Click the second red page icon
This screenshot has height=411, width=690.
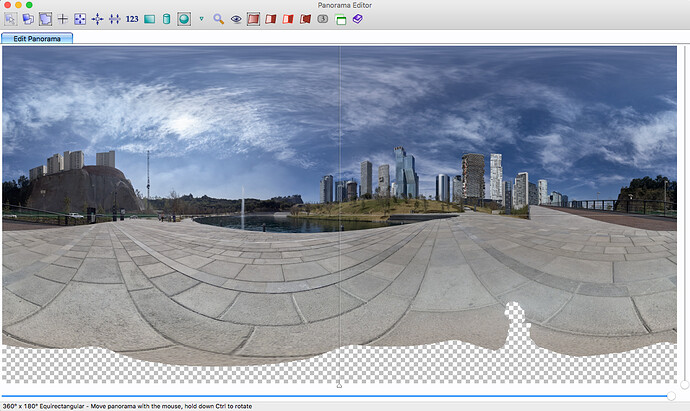tap(271, 19)
